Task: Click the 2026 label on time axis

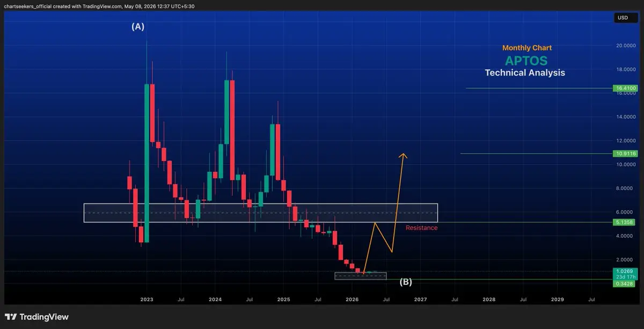Action: 352,299
